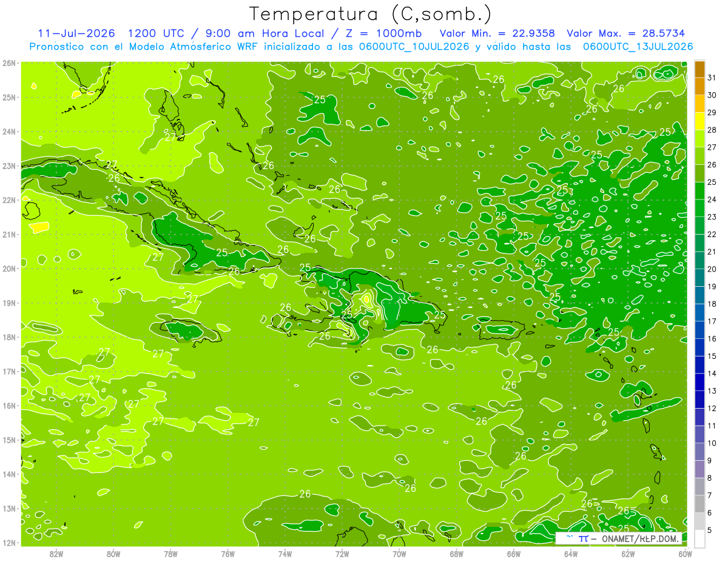The height and width of the screenshot is (562, 728).
Task: Click the legend swatch between 25 and 26
Action: coord(700,173)
